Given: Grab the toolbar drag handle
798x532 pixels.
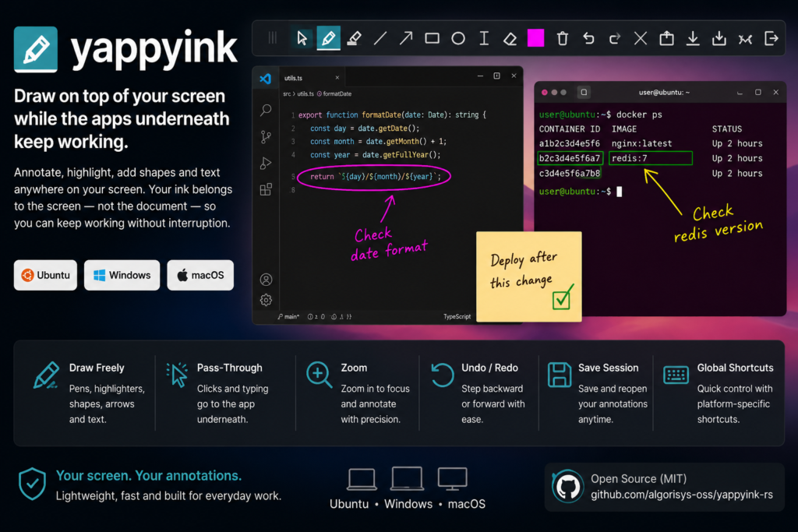Looking at the screenshot, I should (x=273, y=38).
